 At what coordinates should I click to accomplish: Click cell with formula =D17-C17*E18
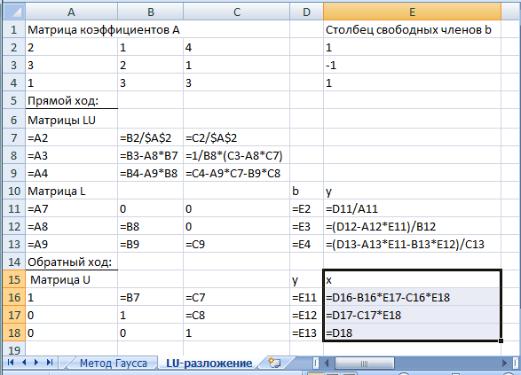click(412, 315)
